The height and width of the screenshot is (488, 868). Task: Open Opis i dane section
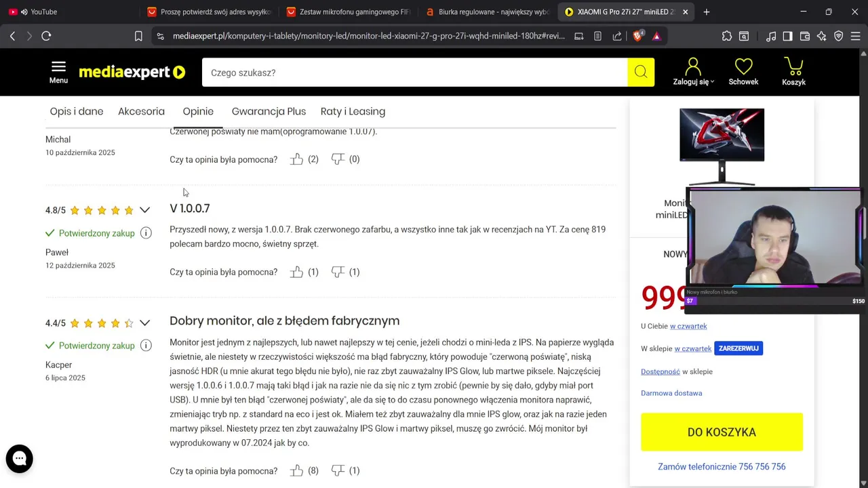tap(77, 111)
